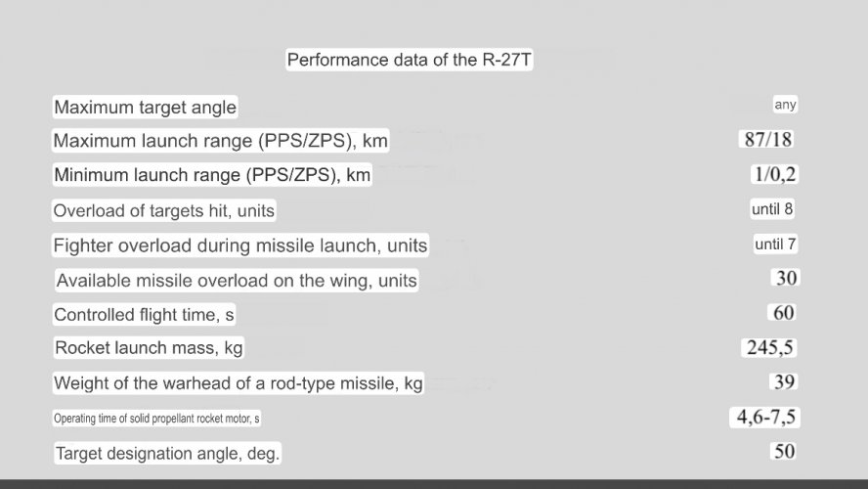This screenshot has width=868, height=489.
Task: Click "Weight of the warhead" row label
Action: point(239,383)
